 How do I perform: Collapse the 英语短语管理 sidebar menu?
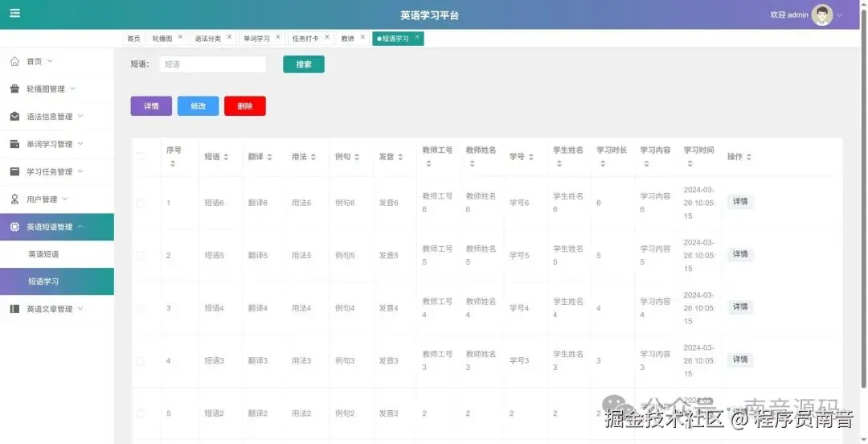pos(80,227)
